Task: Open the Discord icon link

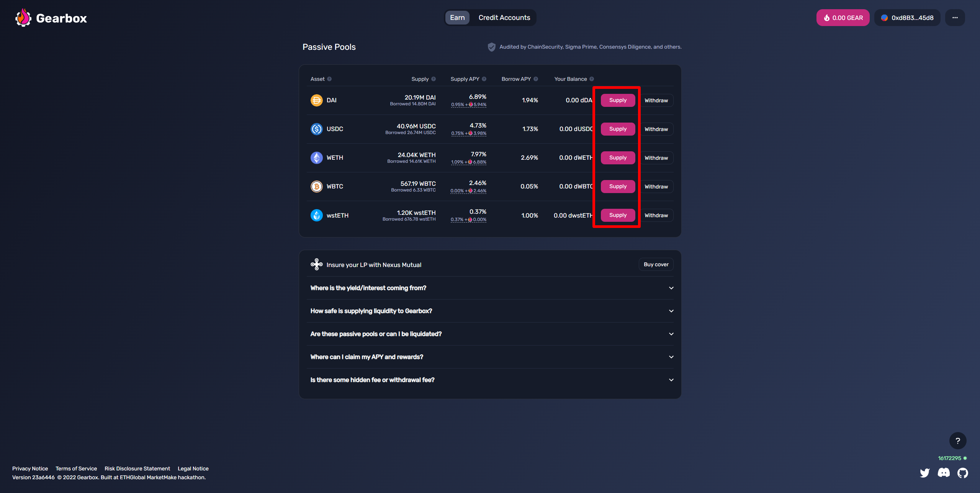Action: tap(944, 473)
